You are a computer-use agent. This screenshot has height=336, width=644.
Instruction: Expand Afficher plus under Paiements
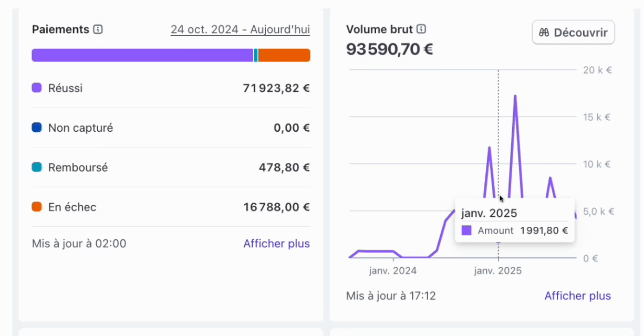pyautogui.click(x=276, y=243)
